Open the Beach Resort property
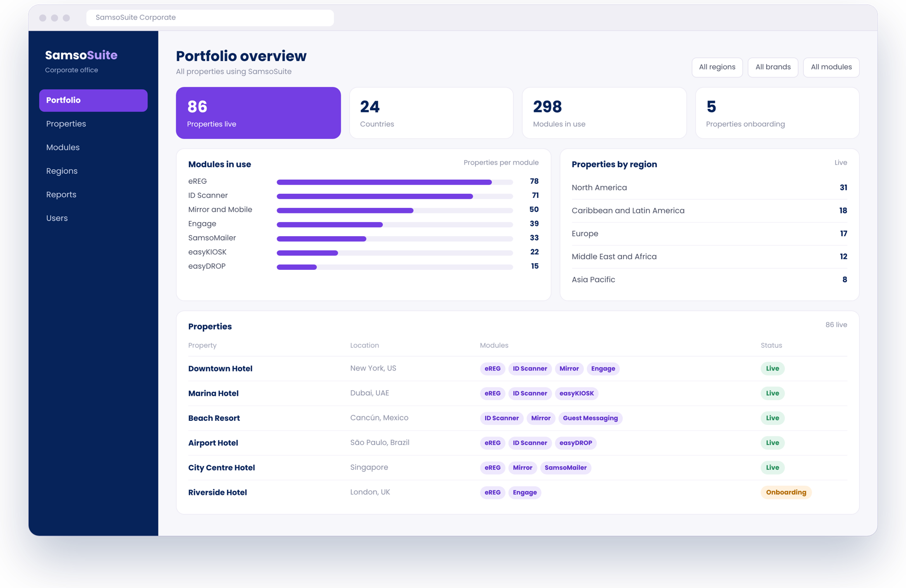Viewport: 906px width, 588px height. (x=214, y=418)
